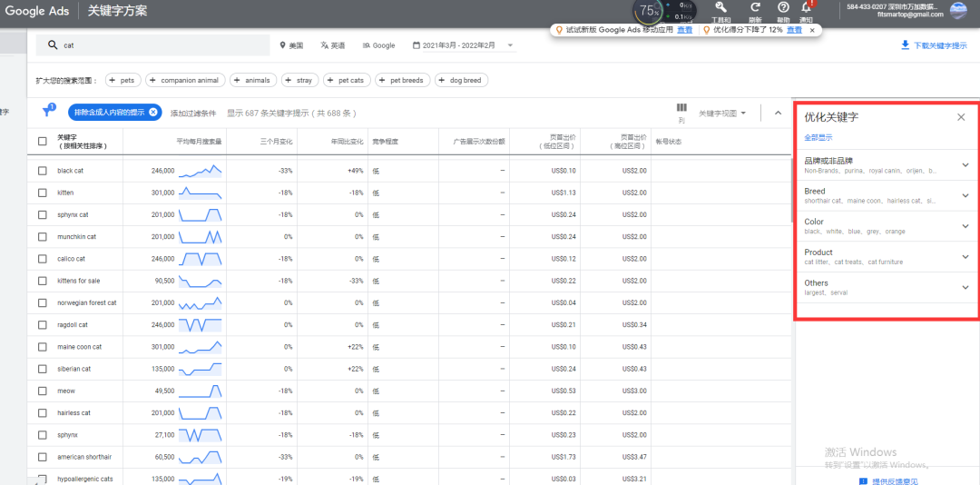Open the notifications bell icon
Viewport: 980px width, 485px height.
(806, 7)
